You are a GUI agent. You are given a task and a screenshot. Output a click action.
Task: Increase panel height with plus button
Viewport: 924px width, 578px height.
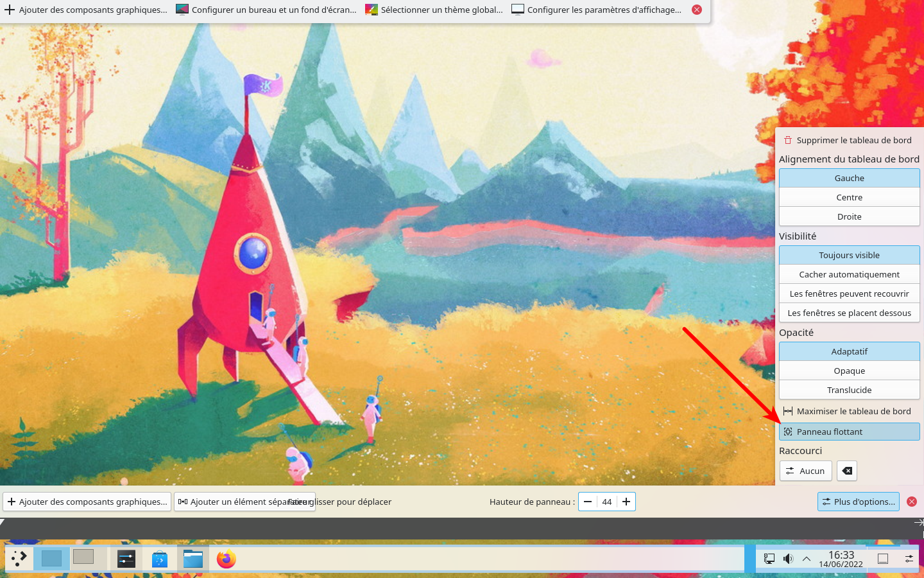tap(626, 502)
